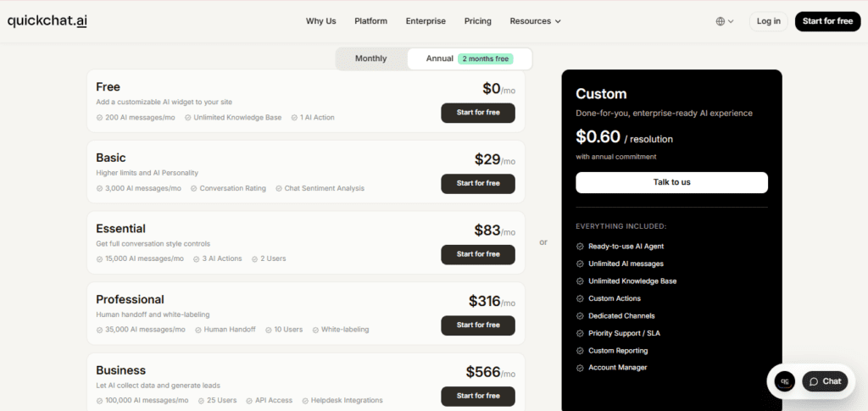This screenshot has height=411, width=868.
Task: Open the Chat widget button
Action: 825,381
